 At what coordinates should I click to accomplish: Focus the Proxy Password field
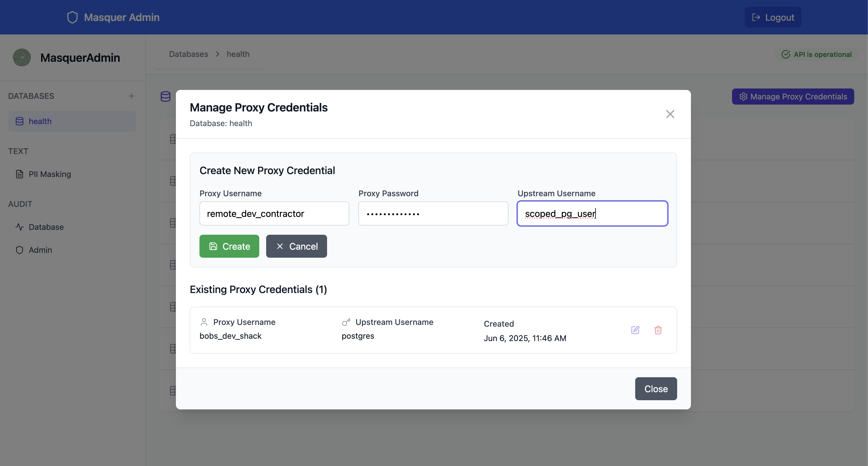433,213
